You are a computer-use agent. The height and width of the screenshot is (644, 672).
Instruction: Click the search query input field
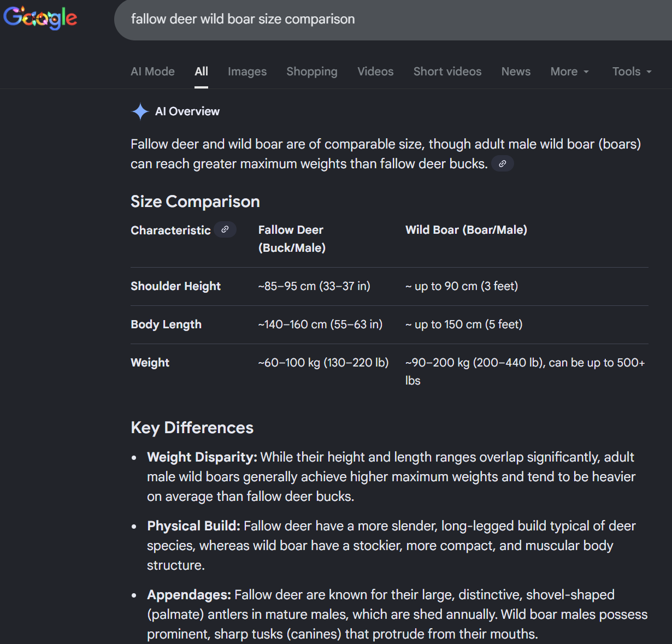tap(382, 20)
